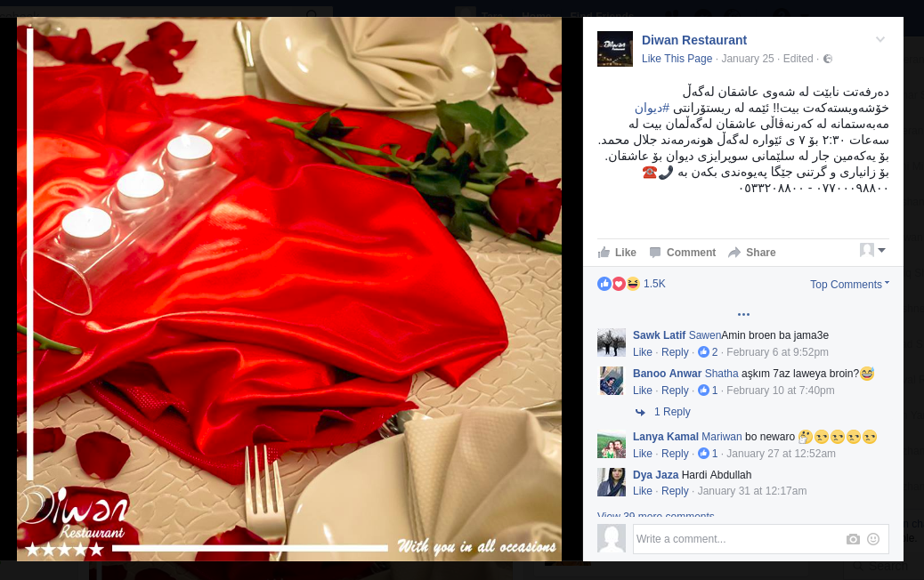
Task: Click Like This Page link
Action: point(677,59)
